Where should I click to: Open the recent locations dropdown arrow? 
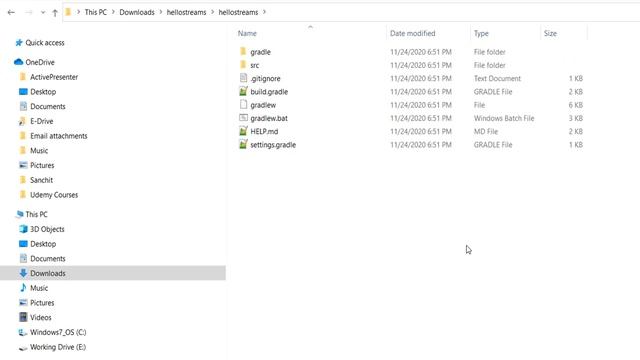point(43,13)
